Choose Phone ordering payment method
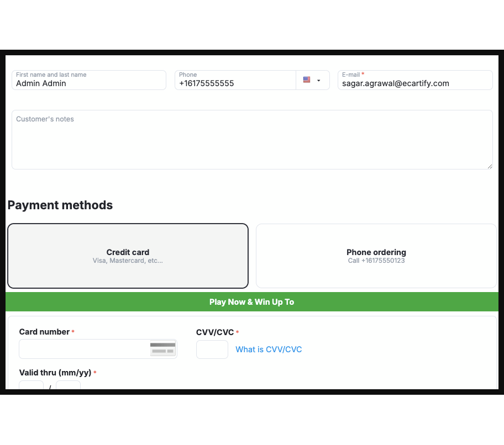Screen dimensions: 504x445 click(x=376, y=256)
